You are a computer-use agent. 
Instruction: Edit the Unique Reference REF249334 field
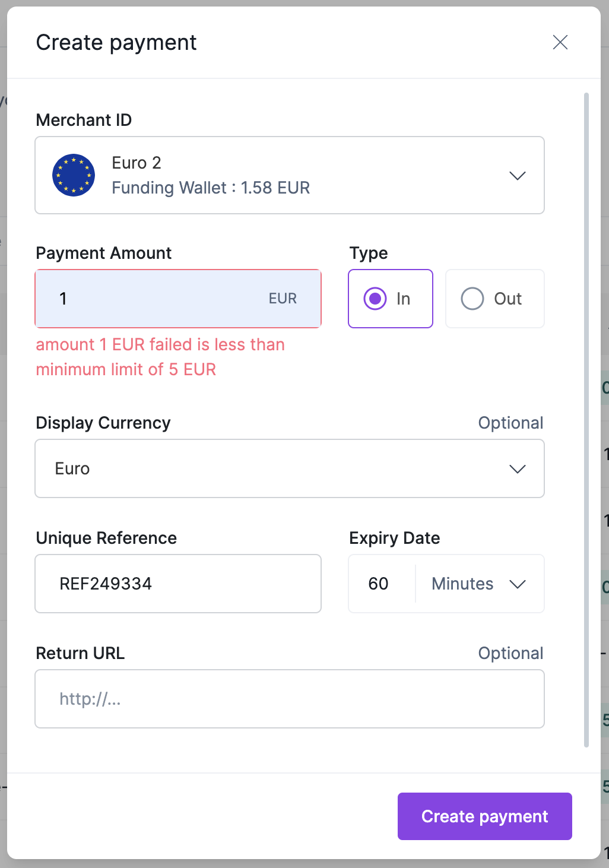click(178, 584)
